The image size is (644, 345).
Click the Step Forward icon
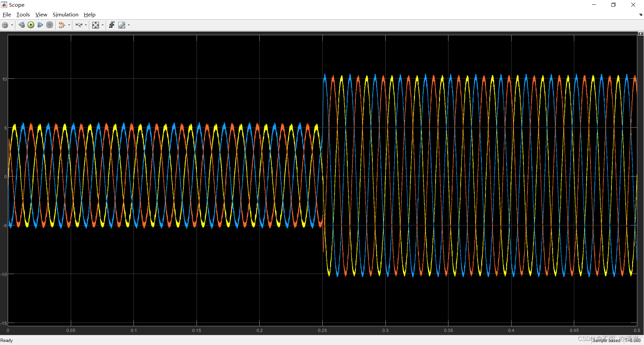click(40, 25)
